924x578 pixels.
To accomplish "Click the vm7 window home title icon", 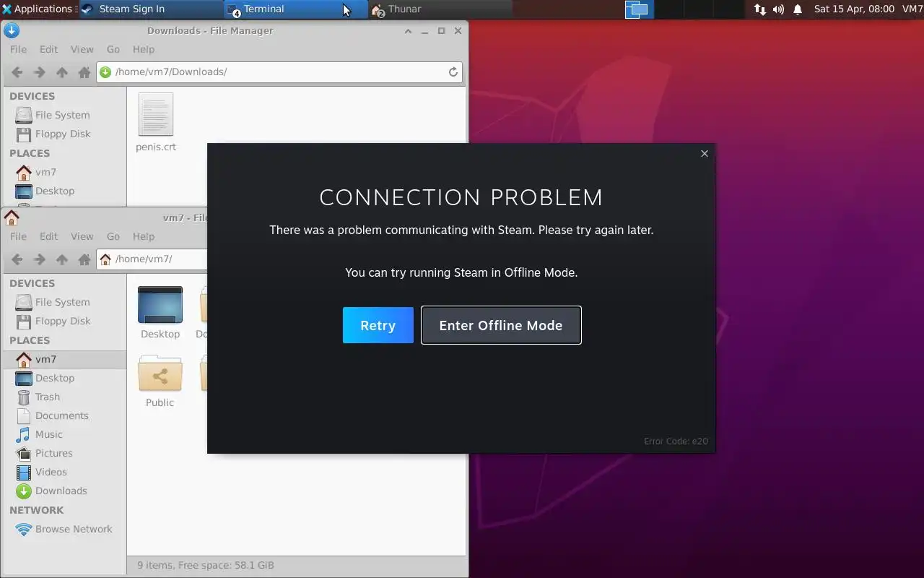I will point(12,217).
